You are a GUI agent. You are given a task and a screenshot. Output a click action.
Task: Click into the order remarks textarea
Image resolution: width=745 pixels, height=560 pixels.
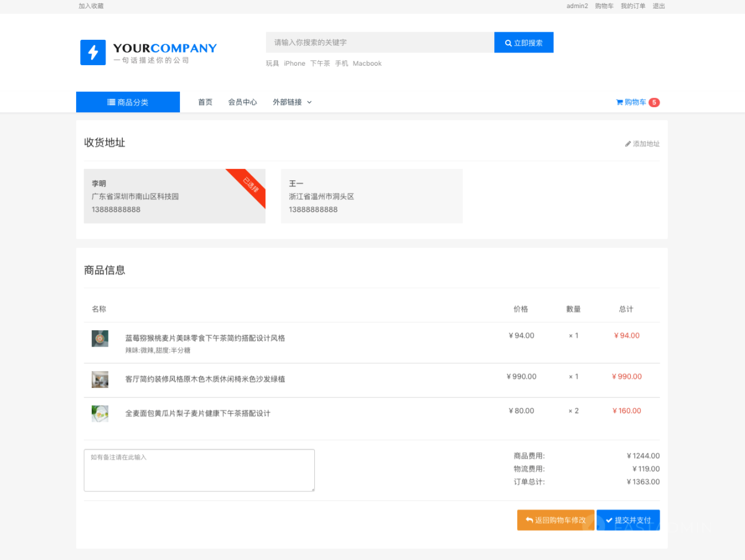[199, 471]
